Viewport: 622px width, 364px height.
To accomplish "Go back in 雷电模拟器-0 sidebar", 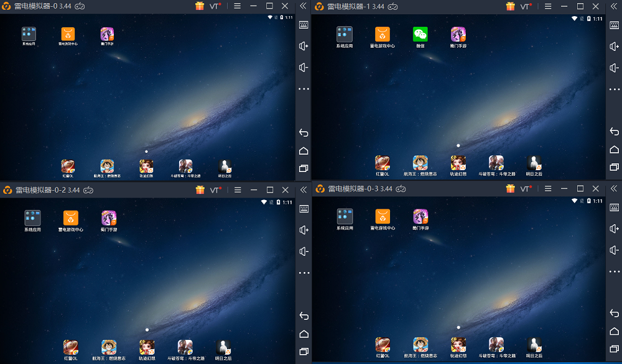I will [304, 133].
